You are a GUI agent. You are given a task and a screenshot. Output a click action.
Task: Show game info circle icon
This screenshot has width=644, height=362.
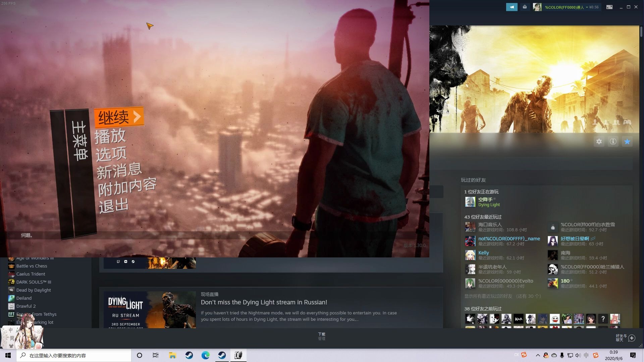(x=613, y=141)
